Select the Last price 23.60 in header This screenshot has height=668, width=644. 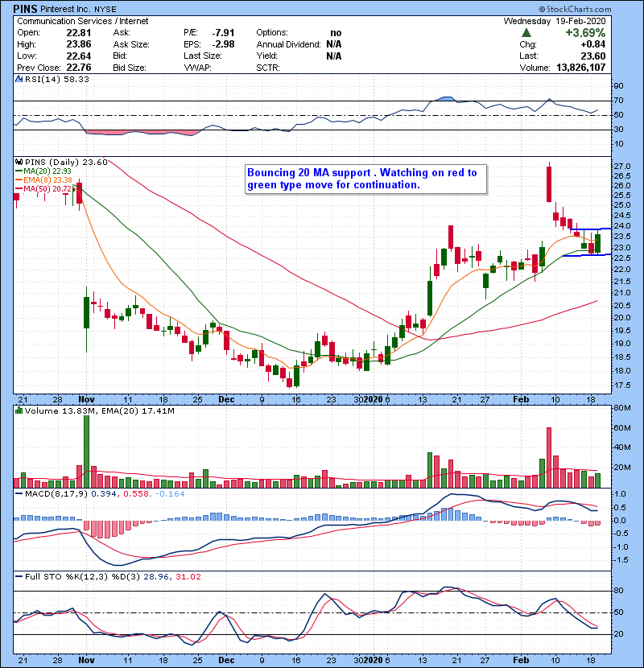[x=592, y=56]
